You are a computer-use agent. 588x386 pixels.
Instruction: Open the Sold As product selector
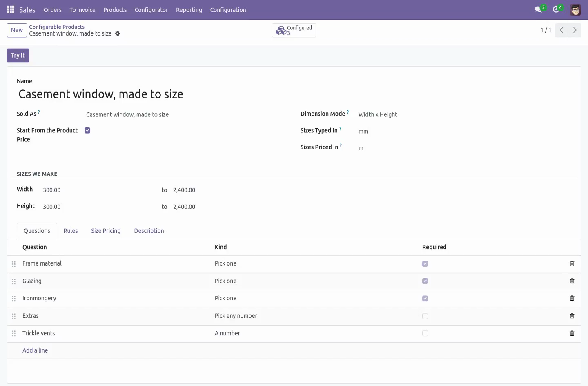(x=187, y=114)
